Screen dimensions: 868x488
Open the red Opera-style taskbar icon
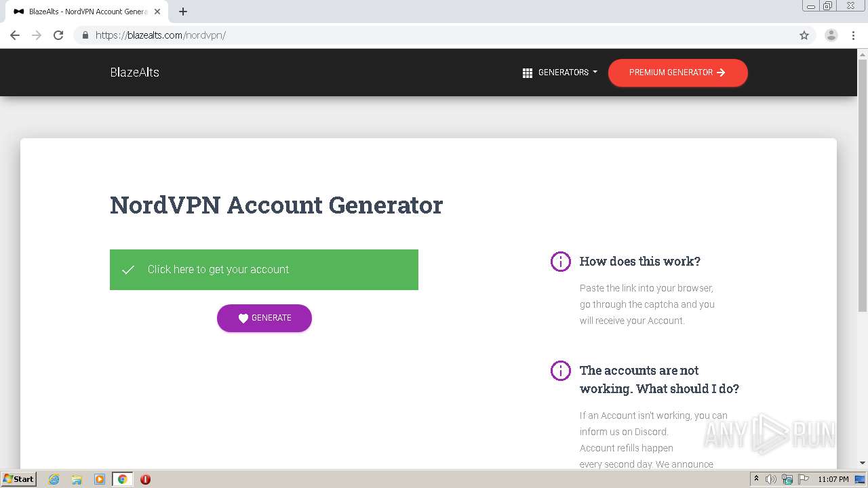(x=145, y=479)
